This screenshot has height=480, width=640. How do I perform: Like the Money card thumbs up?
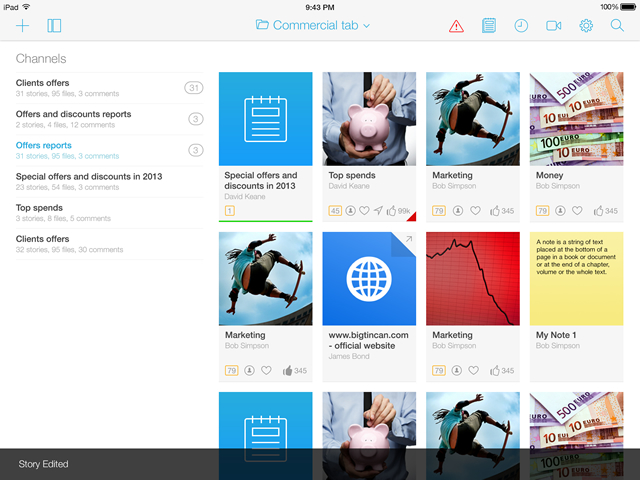click(x=605, y=211)
